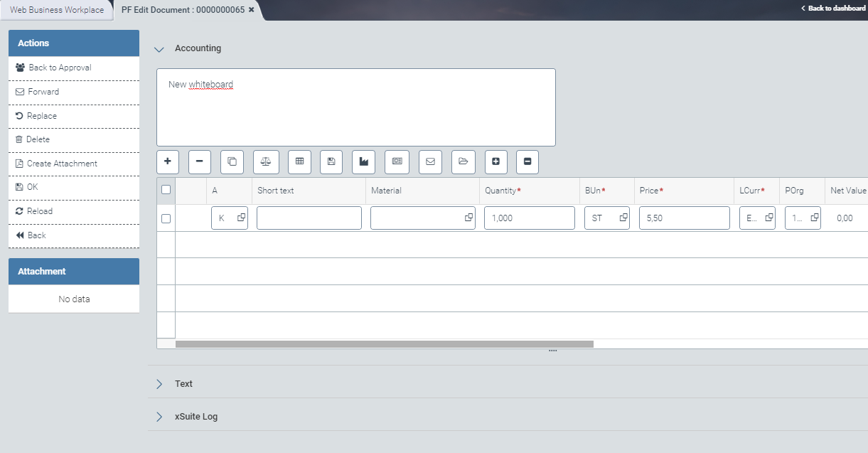Click the envelope mail icon

click(x=429, y=161)
